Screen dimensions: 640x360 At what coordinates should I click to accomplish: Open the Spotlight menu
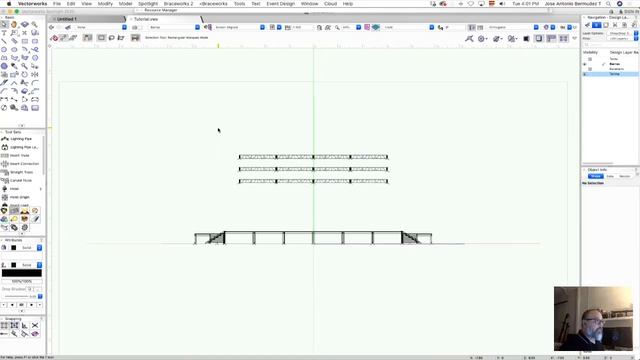(148, 4)
